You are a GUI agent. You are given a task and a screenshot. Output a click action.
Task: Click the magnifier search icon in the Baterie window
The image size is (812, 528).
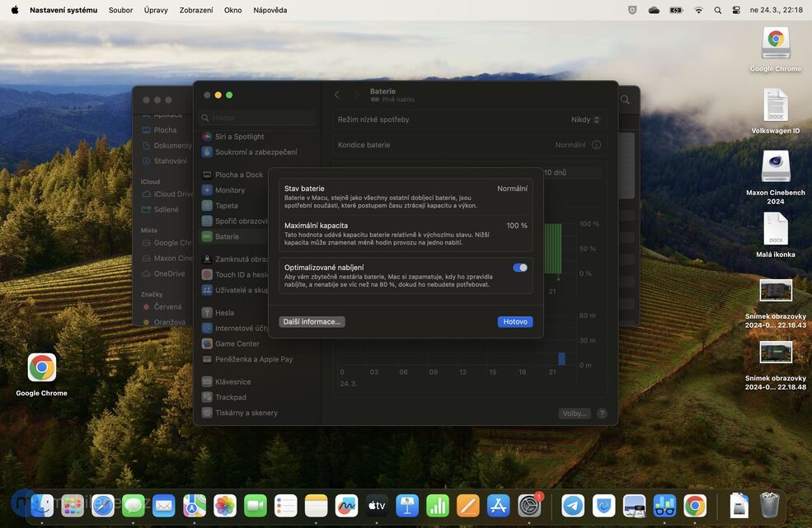click(624, 99)
